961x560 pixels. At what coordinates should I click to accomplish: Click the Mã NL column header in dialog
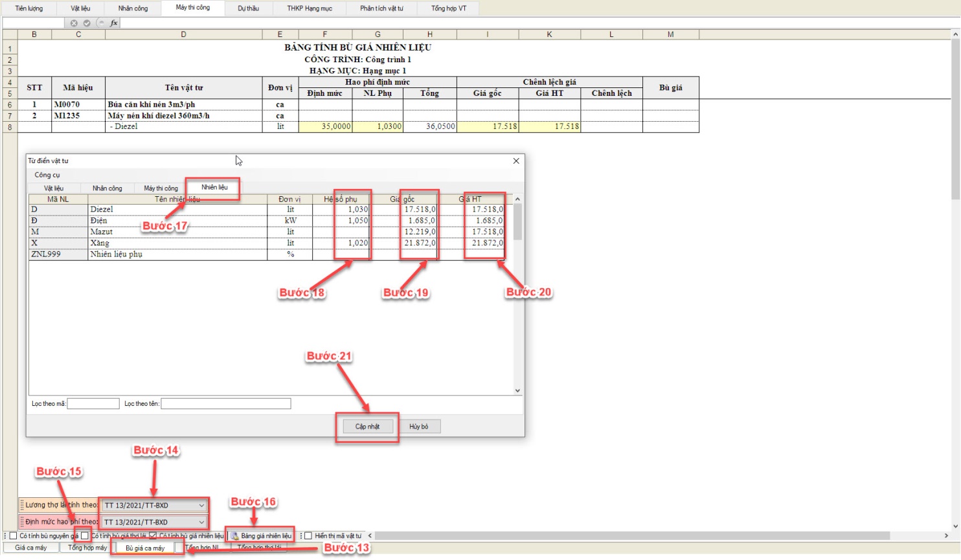tap(58, 199)
